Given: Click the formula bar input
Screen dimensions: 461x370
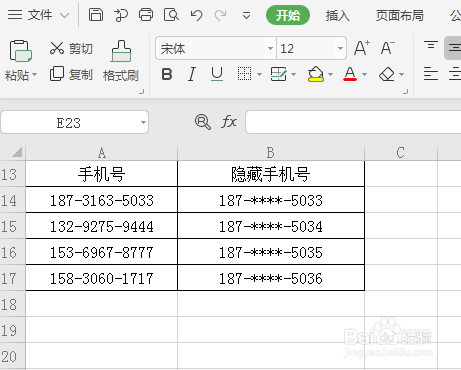Looking at the screenshot, I should pyautogui.click(x=353, y=122).
